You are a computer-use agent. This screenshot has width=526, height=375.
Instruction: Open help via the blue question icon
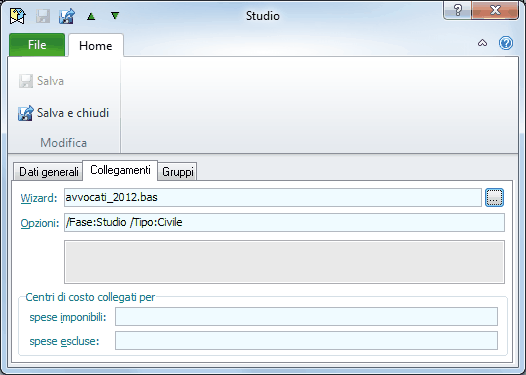[506, 43]
